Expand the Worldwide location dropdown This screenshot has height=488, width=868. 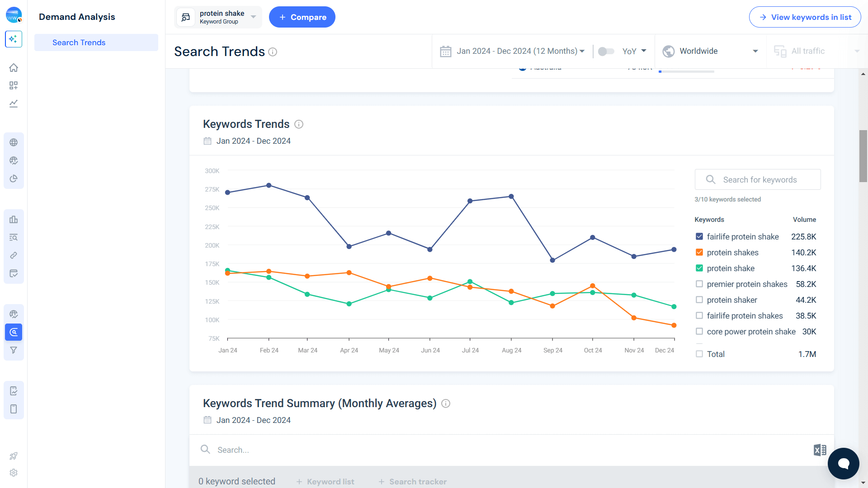click(710, 51)
